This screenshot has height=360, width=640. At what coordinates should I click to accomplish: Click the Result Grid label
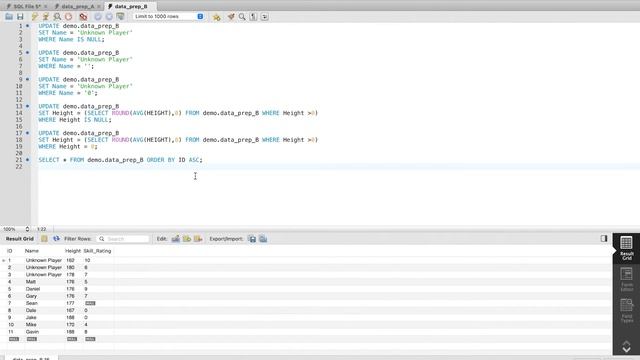click(20, 239)
